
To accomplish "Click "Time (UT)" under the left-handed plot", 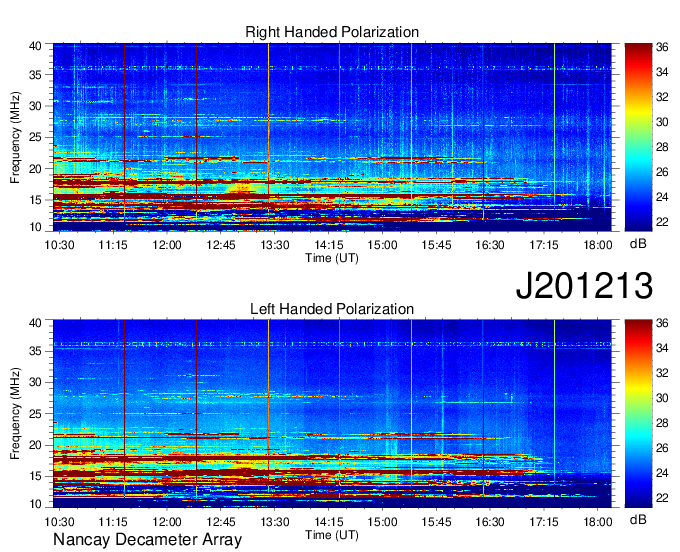I will point(332,535).
